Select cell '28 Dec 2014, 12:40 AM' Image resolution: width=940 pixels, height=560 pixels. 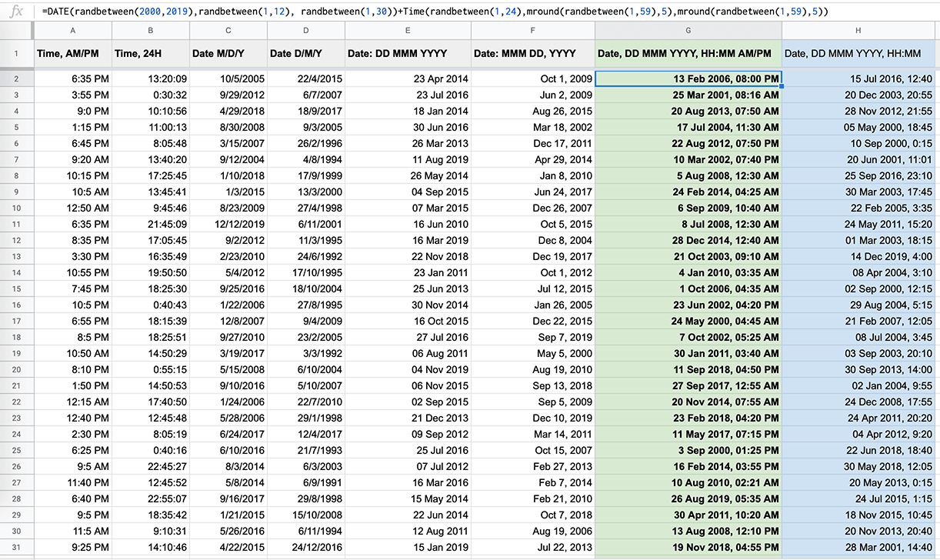click(x=688, y=240)
